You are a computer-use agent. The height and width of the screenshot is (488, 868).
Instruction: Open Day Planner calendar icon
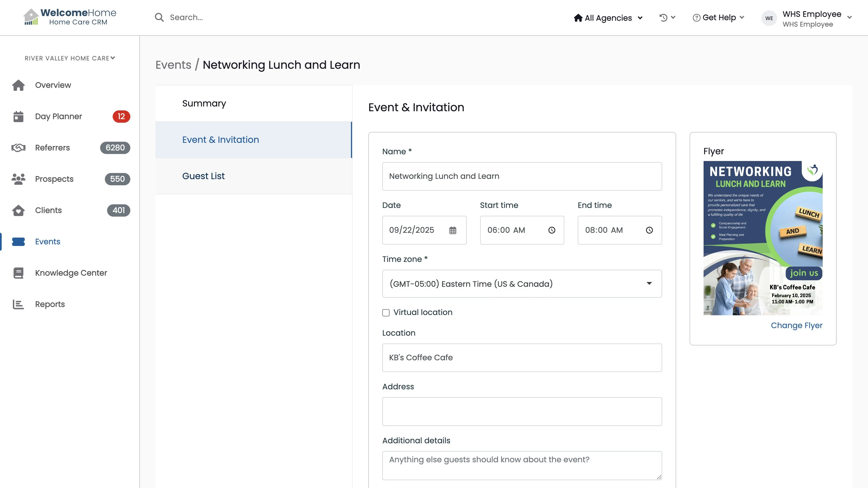click(x=18, y=117)
